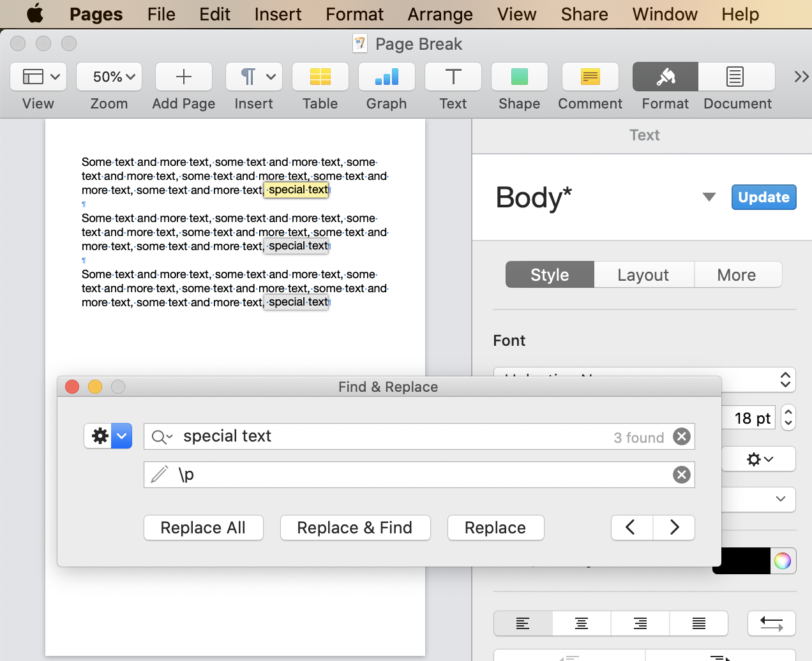Expand the Body paragraph style list
This screenshot has height=661, width=812.
pyautogui.click(x=709, y=197)
